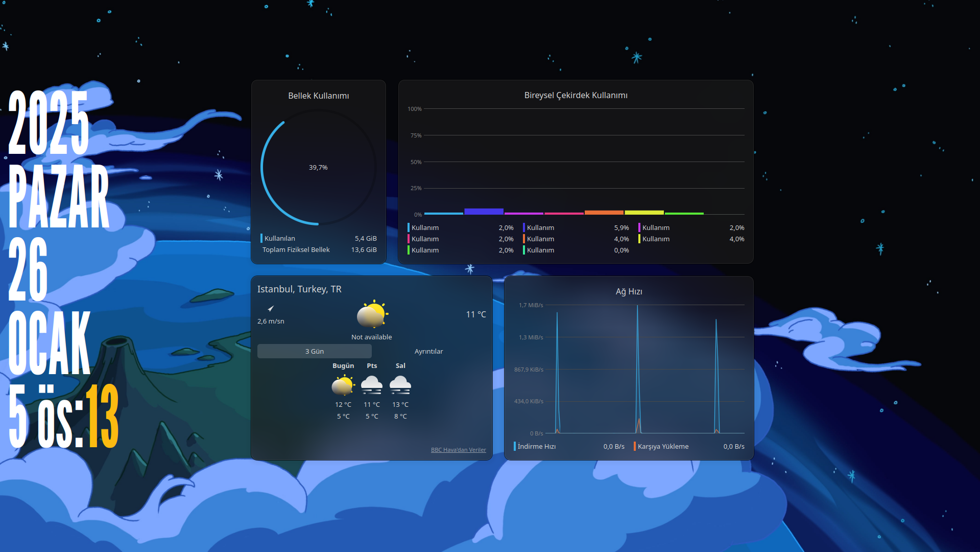Click the Karşıya Yükleme label
Screen dimensions: 980x552
(663, 446)
